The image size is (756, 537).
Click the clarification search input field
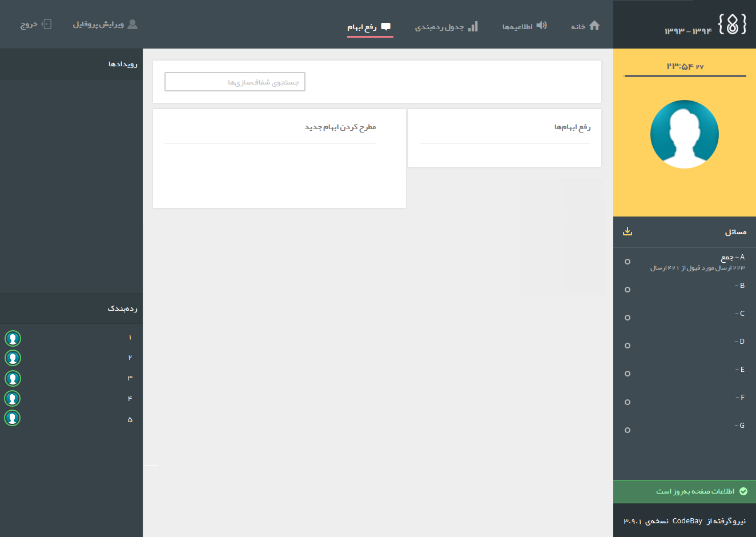(235, 82)
